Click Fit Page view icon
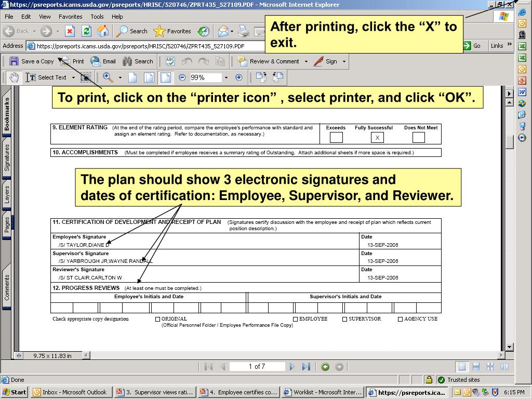The height and width of the screenshot is (399, 532). [149, 77]
